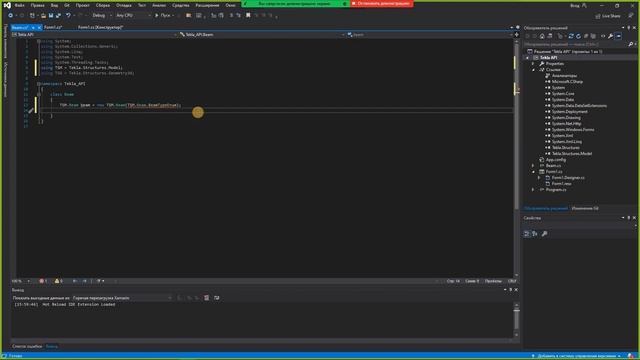Image resolution: width=640 pixels, height=360 pixels.
Task: Click the Undo arrow icon
Action: pos(68,16)
